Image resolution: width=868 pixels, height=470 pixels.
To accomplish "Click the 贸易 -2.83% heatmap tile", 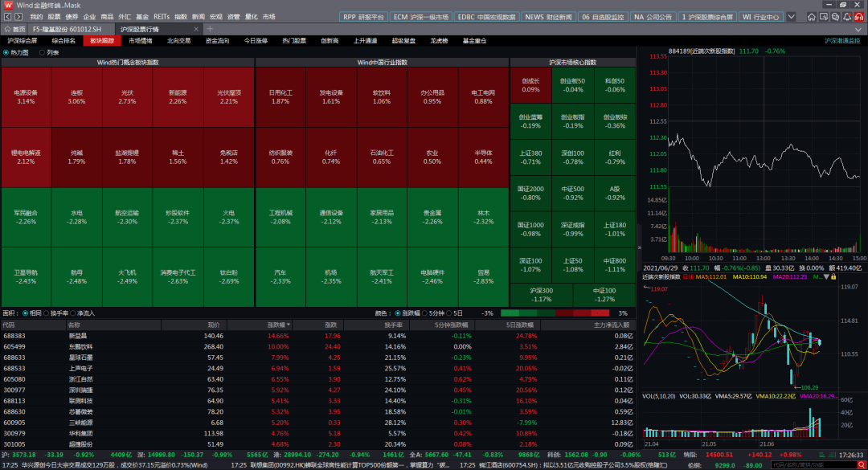I will pyautogui.click(x=483, y=277).
